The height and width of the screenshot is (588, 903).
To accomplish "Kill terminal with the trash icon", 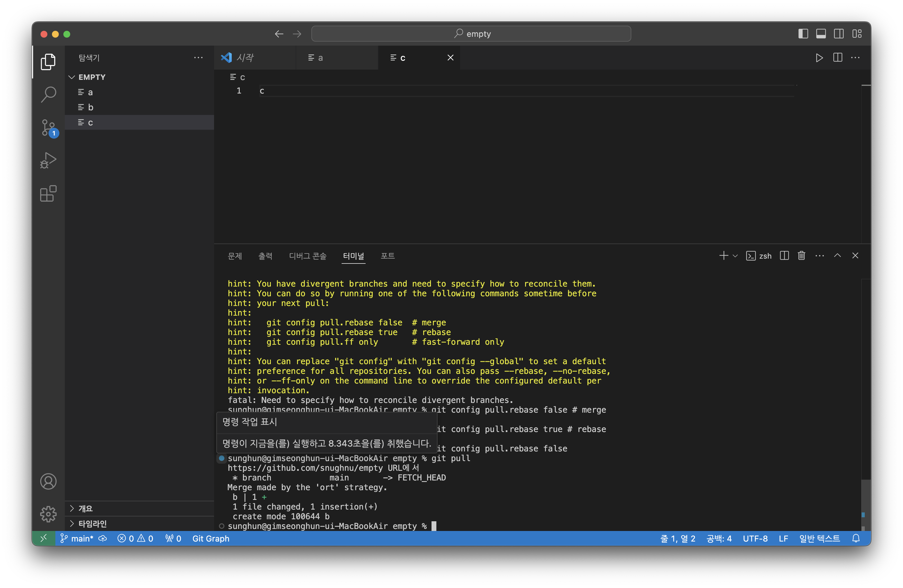I will (801, 256).
